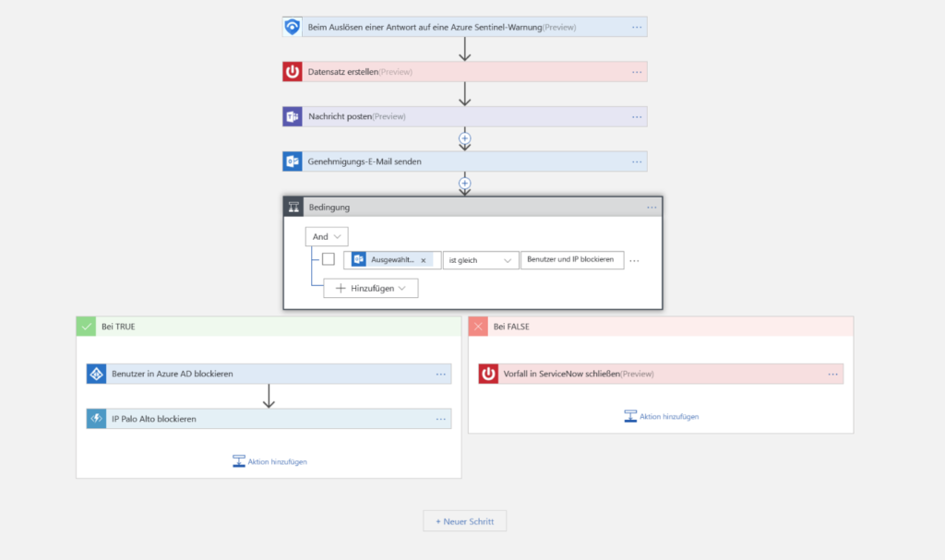Screen dimensions: 945x560
Task: Click the function icon on IP Palo Alto blockieren
Action: pyautogui.click(x=96, y=418)
